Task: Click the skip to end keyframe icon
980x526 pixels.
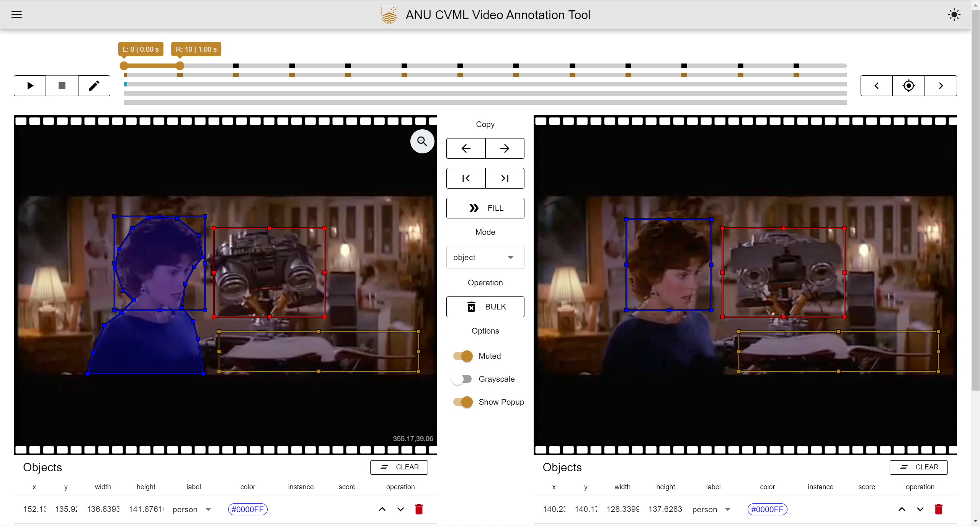Action: (504, 178)
